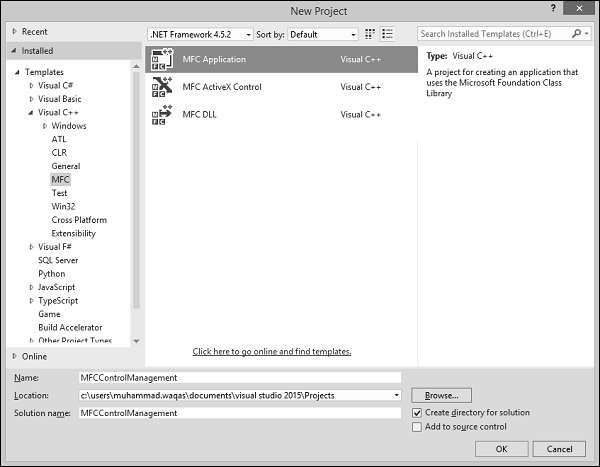The height and width of the screenshot is (467, 600).
Task: Click the template tree scrollbar thumb
Action: click(136, 190)
